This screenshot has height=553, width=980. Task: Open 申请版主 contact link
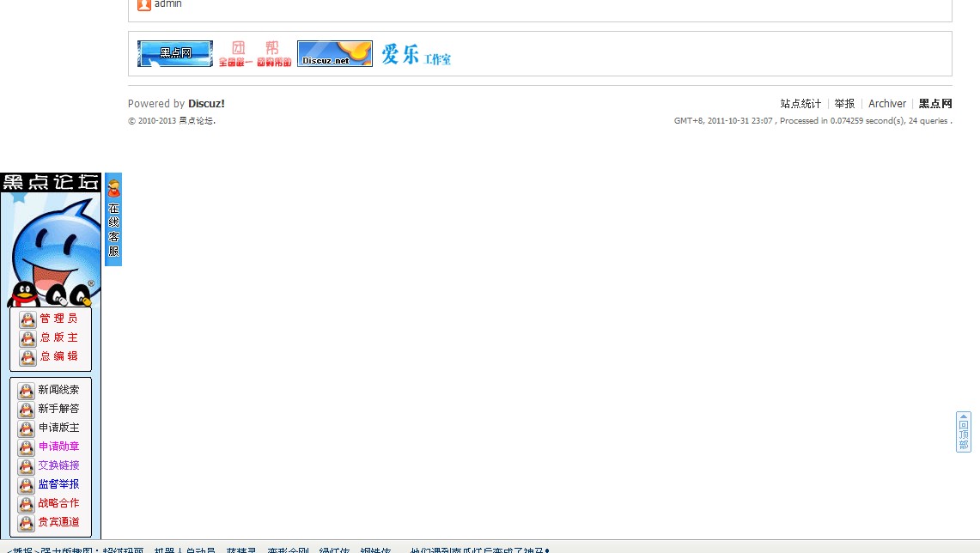pyautogui.click(x=58, y=428)
